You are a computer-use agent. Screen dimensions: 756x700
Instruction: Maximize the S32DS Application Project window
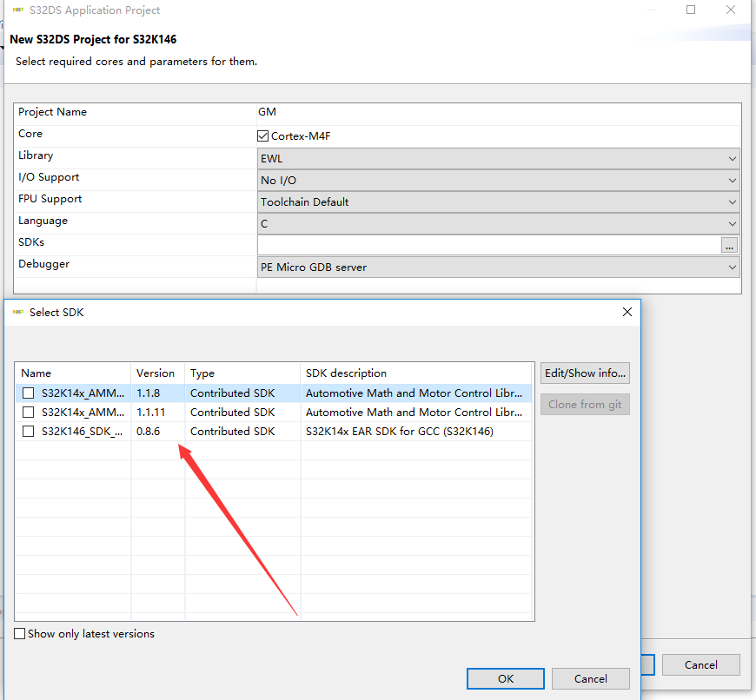(691, 10)
